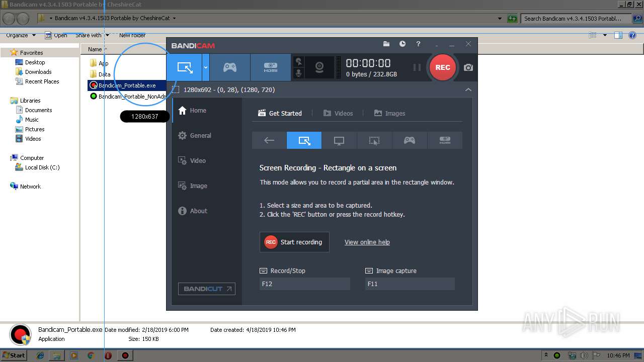Select Bandicam_Portable_NonAdmin file in list
The image size is (644, 362).
point(128,97)
